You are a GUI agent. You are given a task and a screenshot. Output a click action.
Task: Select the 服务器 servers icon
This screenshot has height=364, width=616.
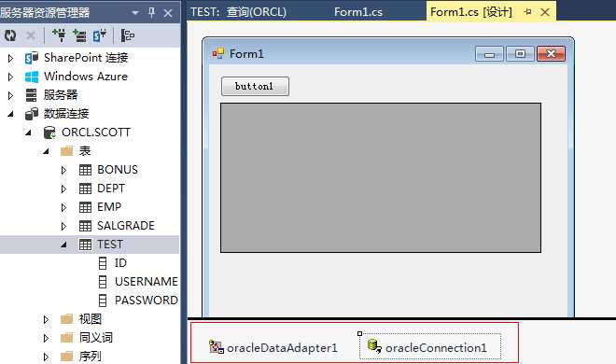point(31,95)
